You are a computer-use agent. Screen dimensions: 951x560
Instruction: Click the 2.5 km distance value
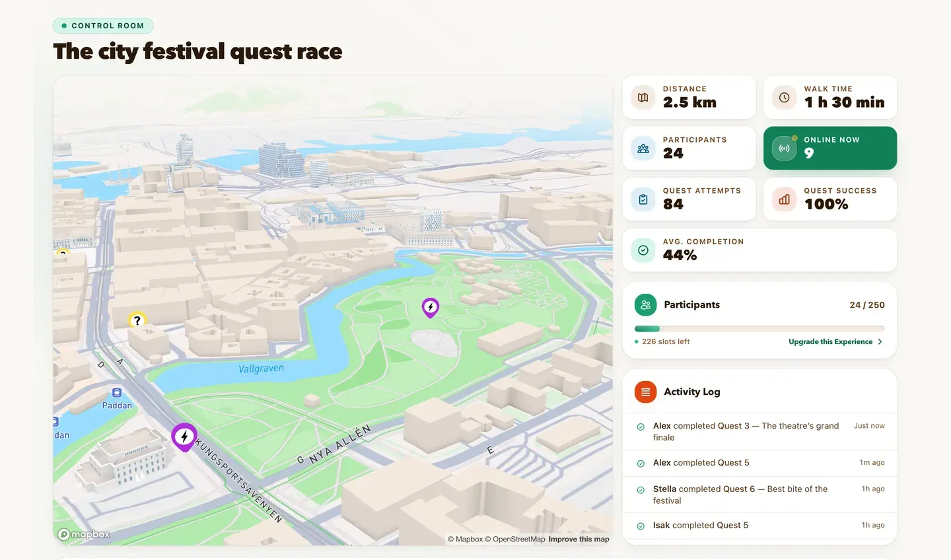tap(689, 102)
